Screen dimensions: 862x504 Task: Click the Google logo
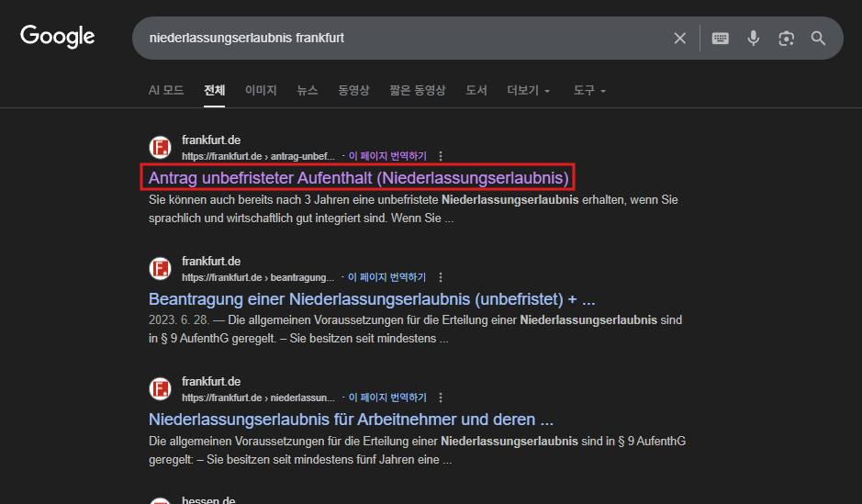57,37
